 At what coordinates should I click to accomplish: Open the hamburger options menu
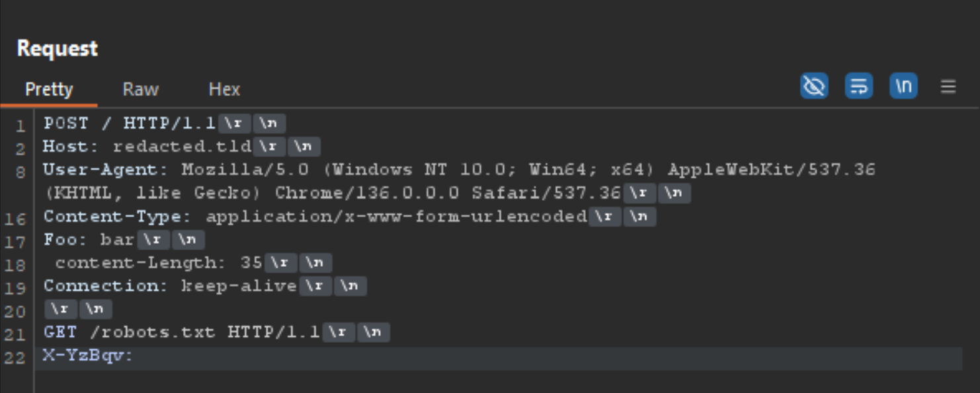pos(948,87)
